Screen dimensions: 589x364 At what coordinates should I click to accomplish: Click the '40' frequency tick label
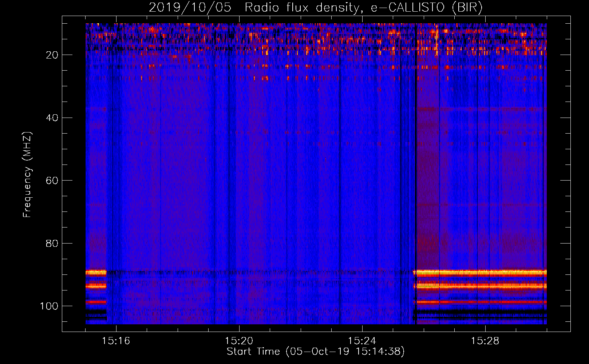coord(52,118)
